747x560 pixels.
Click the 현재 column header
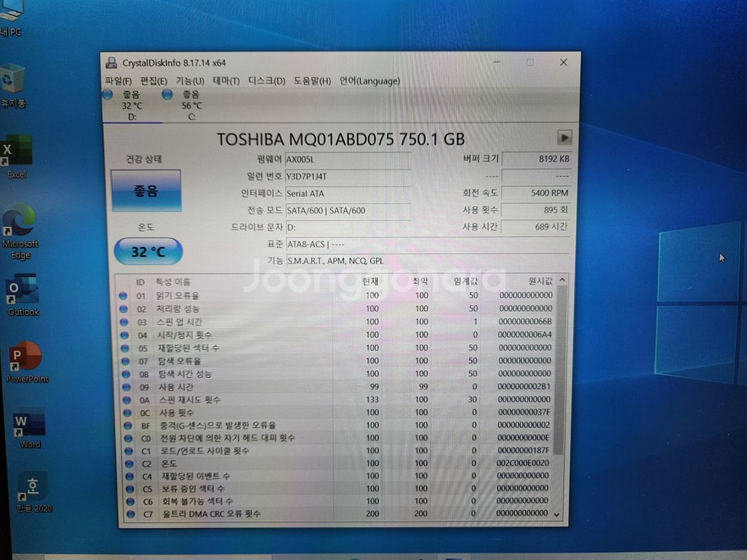coord(371,281)
